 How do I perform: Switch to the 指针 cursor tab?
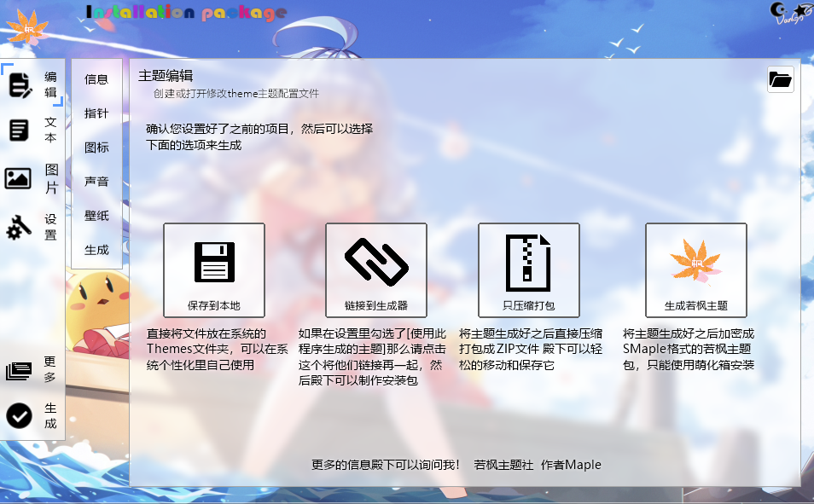(x=96, y=113)
